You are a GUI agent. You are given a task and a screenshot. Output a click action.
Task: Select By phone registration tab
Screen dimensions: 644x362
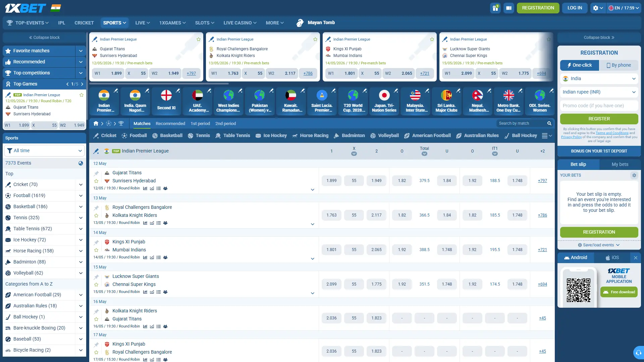tap(619, 65)
